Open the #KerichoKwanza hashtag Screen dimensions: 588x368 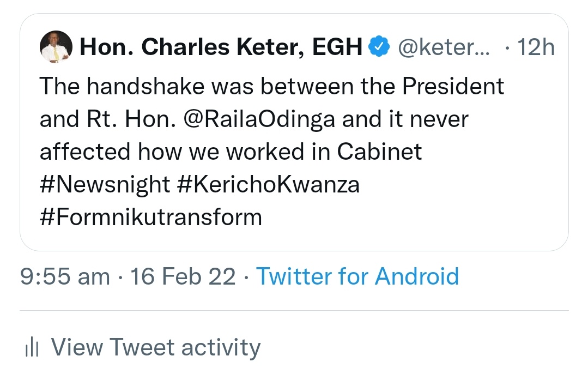(x=269, y=185)
